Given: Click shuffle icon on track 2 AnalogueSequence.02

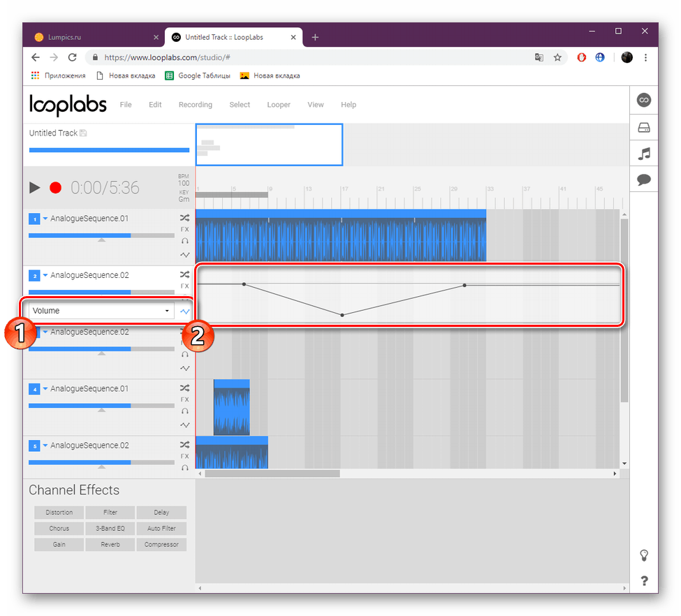Looking at the screenshot, I should pos(184,274).
